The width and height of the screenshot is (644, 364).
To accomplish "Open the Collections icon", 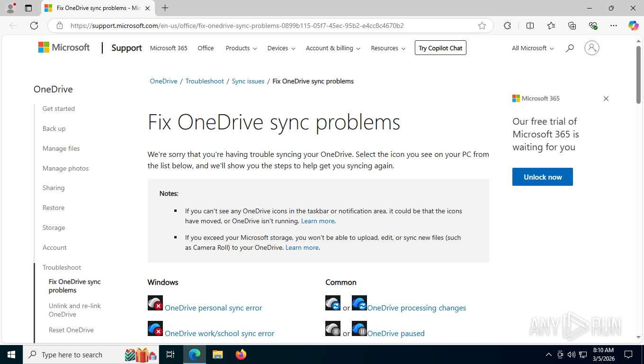I will pos(572,26).
